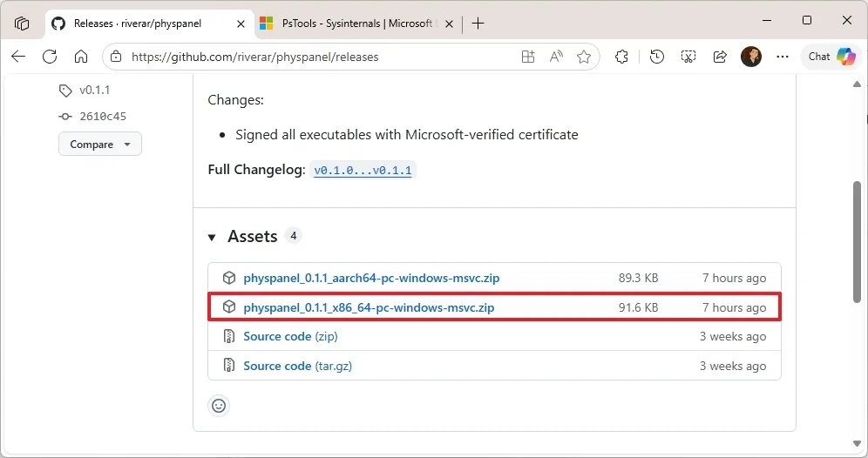Open browser History icon
868x458 pixels.
pos(657,57)
